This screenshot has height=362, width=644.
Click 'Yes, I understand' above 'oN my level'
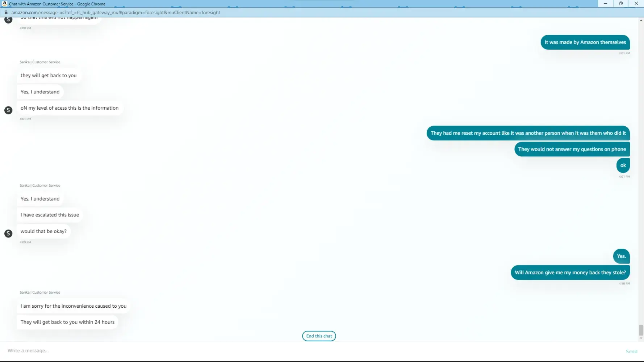[x=40, y=92]
